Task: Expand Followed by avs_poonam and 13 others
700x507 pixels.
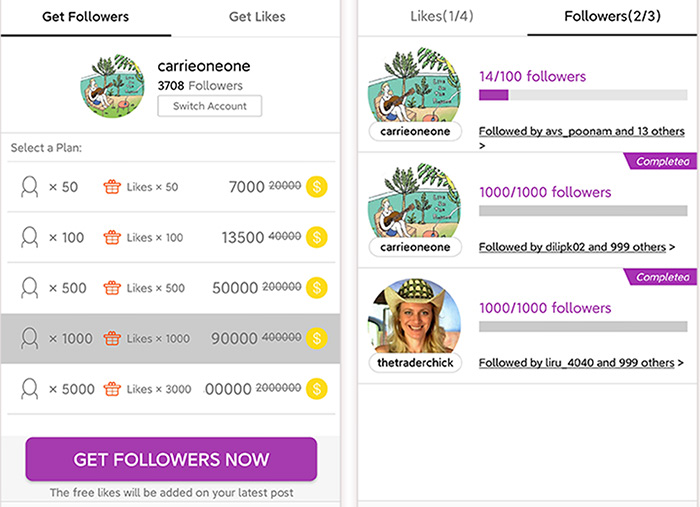Action: coord(581,137)
